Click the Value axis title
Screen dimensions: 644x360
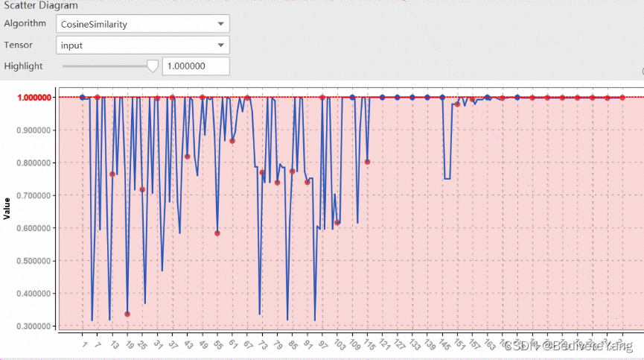[x=7, y=209]
